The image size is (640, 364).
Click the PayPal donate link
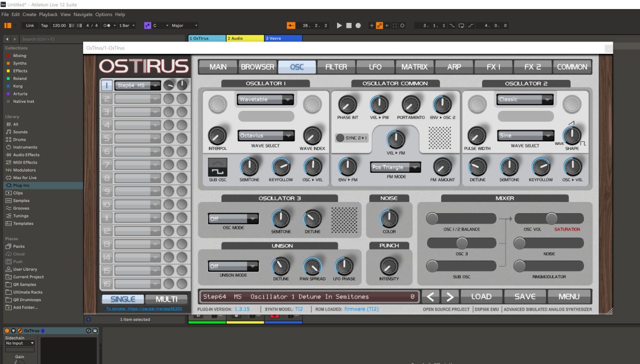pyautogui.click(x=143, y=309)
